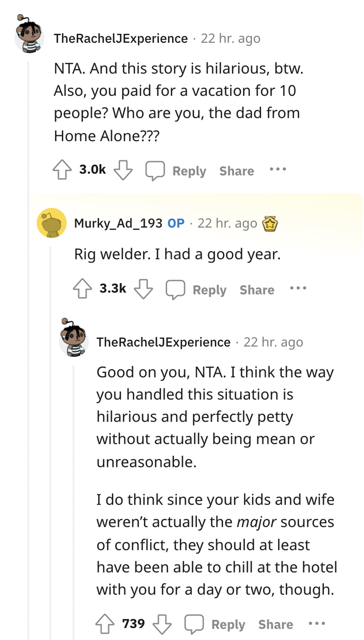Screen dimensions: 364x640
Task: Share the top 3.0k comment
Action: pos(237,171)
